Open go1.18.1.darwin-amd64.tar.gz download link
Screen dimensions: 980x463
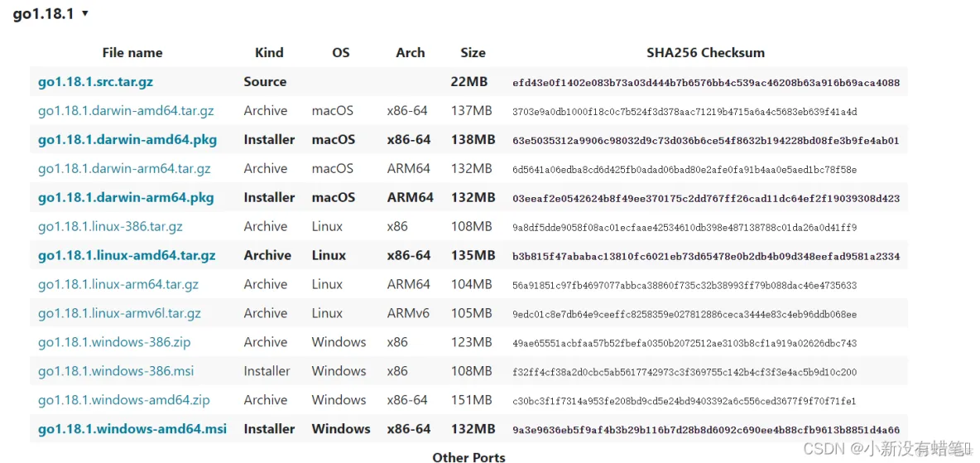click(126, 111)
